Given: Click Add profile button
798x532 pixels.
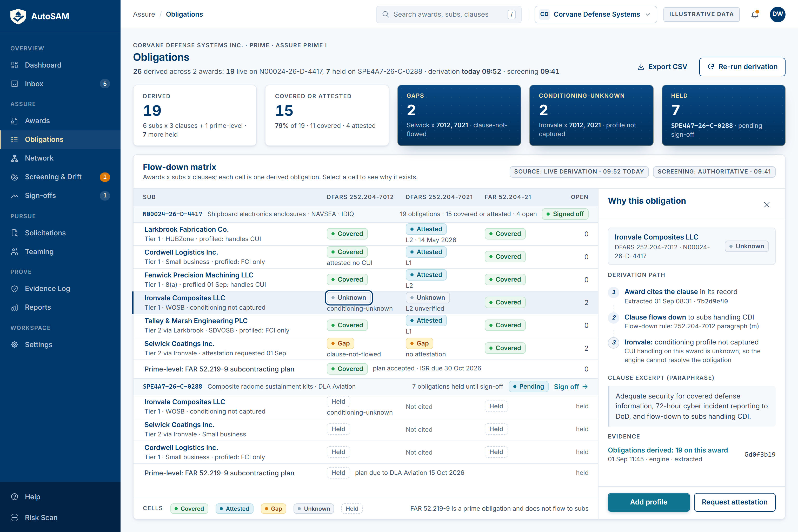Looking at the screenshot, I should [x=648, y=502].
